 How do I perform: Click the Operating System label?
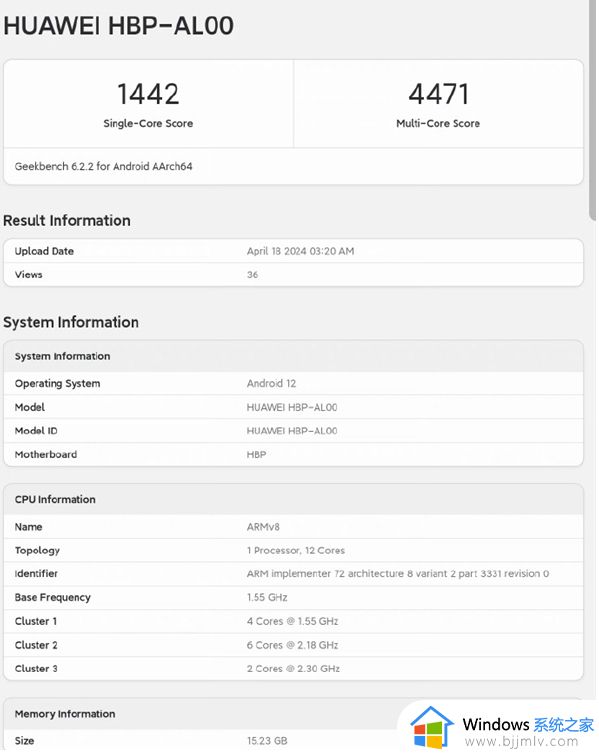[58, 384]
